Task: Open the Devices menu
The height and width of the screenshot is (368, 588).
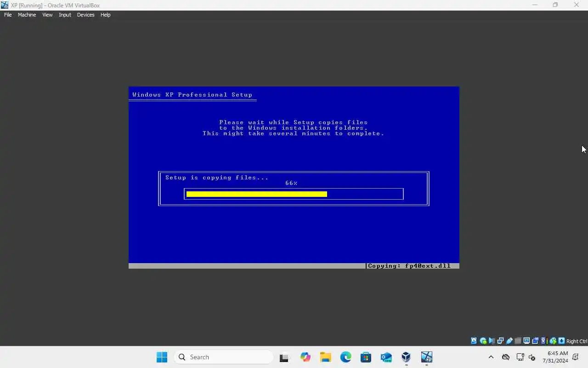Action: click(x=85, y=15)
